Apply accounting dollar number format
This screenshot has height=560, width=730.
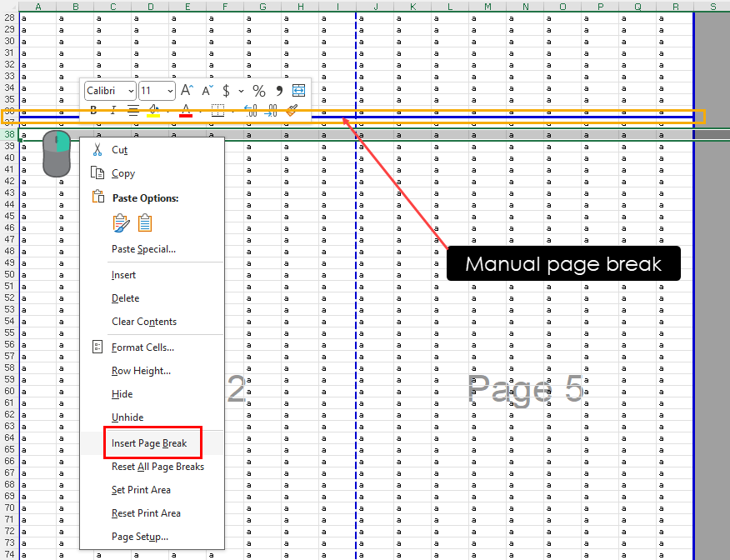227,90
